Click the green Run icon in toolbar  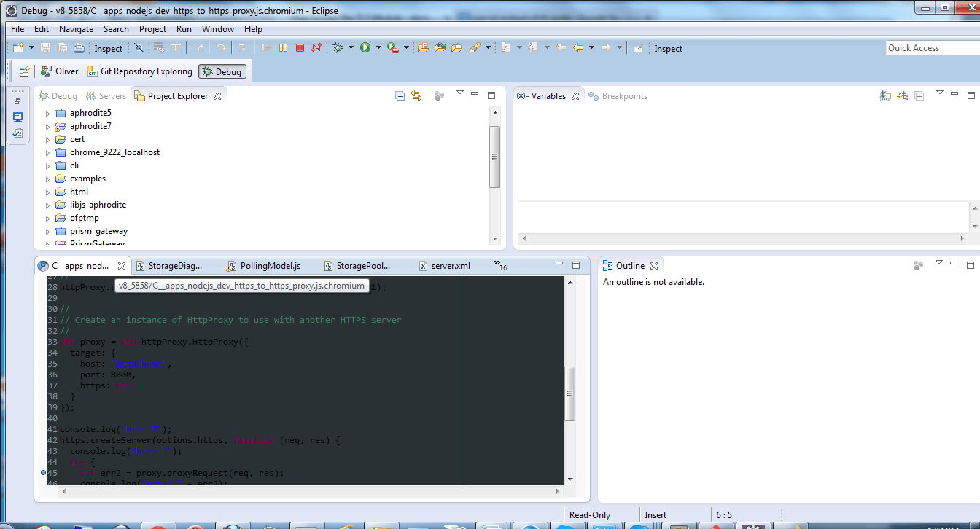pos(365,48)
